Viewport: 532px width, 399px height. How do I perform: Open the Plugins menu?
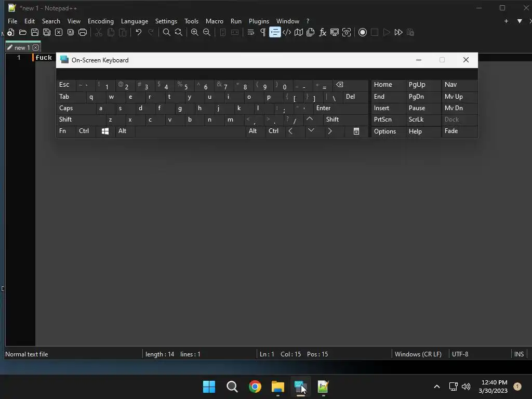click(x=259, y=21)
